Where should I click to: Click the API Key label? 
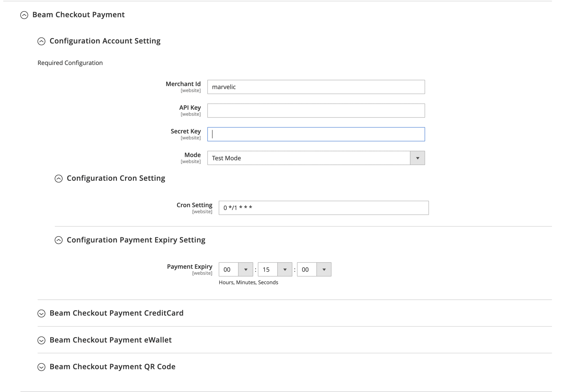click(x=190, y=108)
